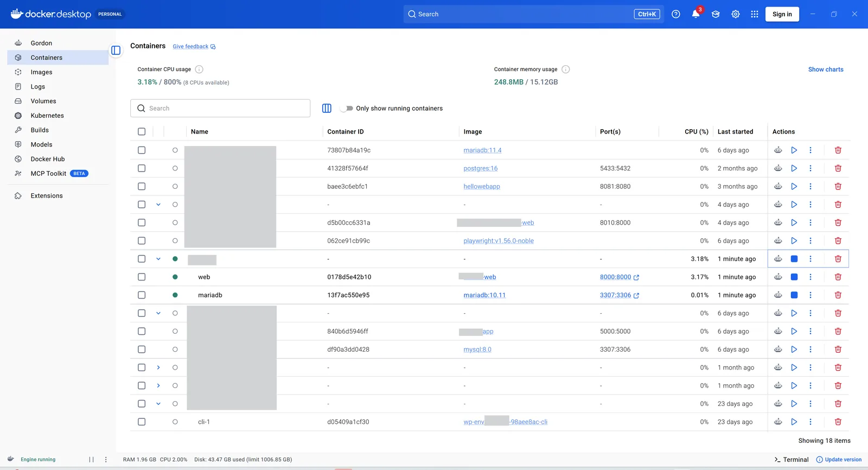Click the top Search bar with Ctrl+K
The width and height of the screenshot is (868, 470).
point(534,14)
